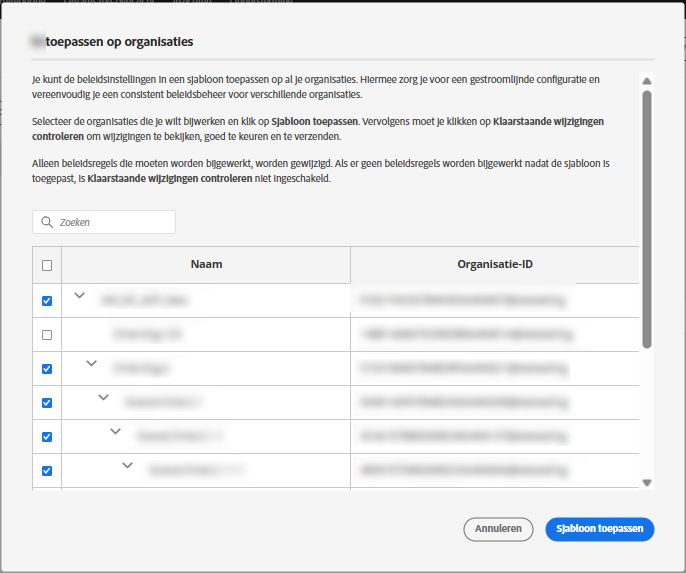Click the magnifier icon in Zoeken field
The image size is (686, 573).
47,222
